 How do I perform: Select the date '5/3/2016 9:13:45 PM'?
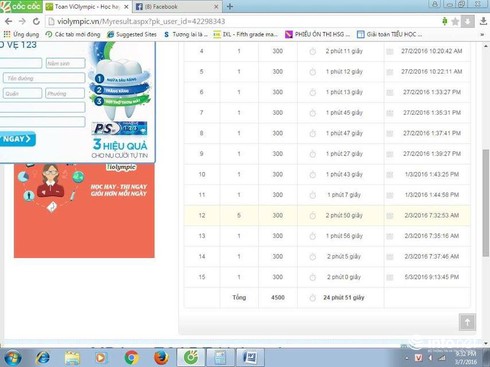[x=432, y=277]
